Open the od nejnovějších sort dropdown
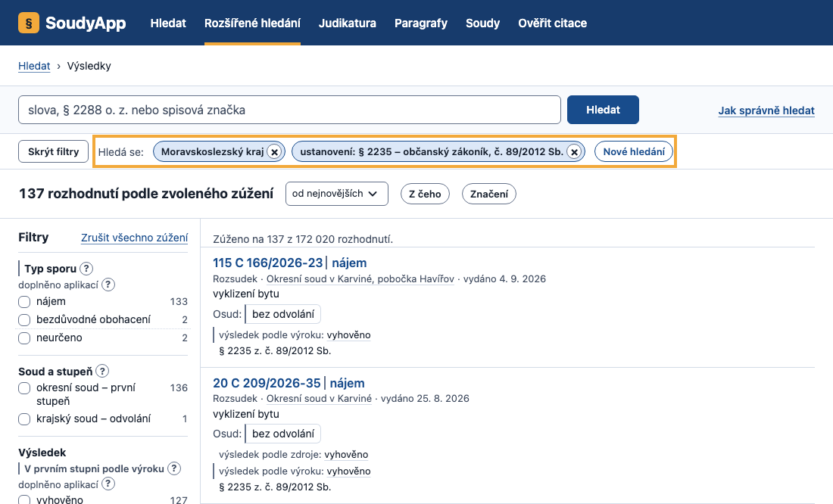The image size is (833, 504). tap(337, 194)
